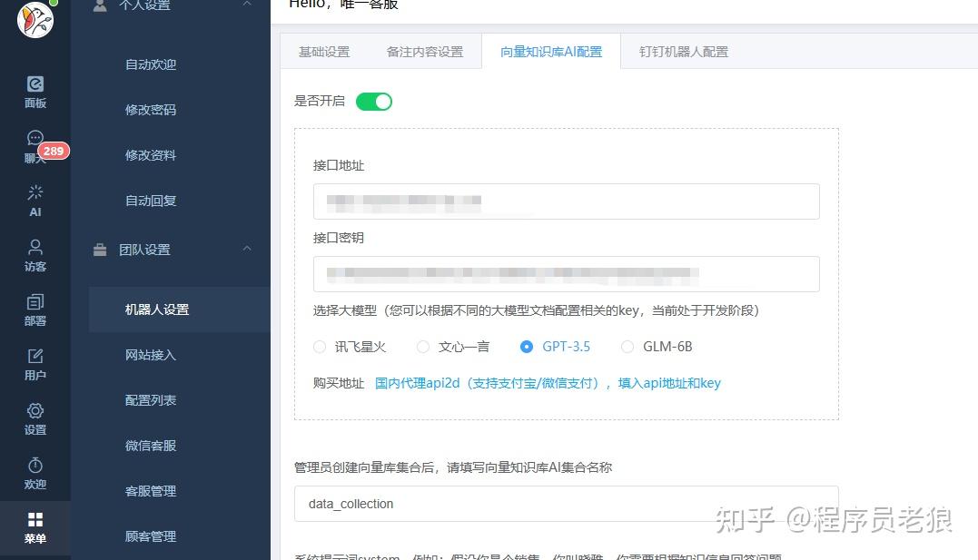
Task: Switch to the 基础设置 tab
Action: tap(323, 52)
